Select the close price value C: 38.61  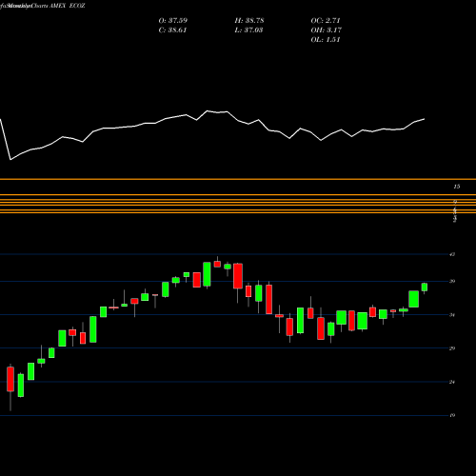[x=173, y=30]
